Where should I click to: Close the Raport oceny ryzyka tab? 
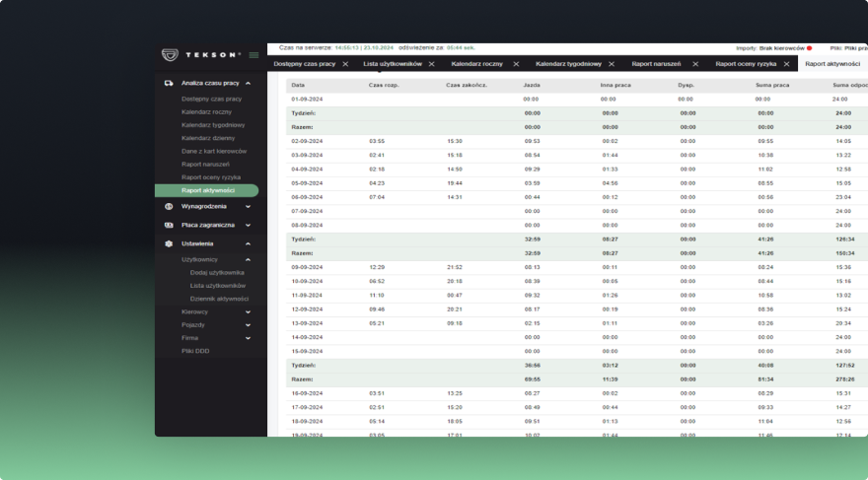coord(787,64)
